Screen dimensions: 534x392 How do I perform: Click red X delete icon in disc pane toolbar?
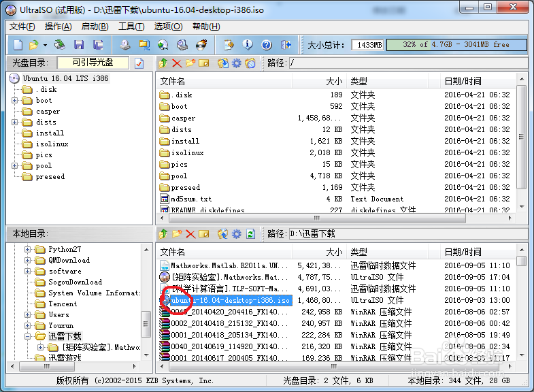tap(177, 63)
